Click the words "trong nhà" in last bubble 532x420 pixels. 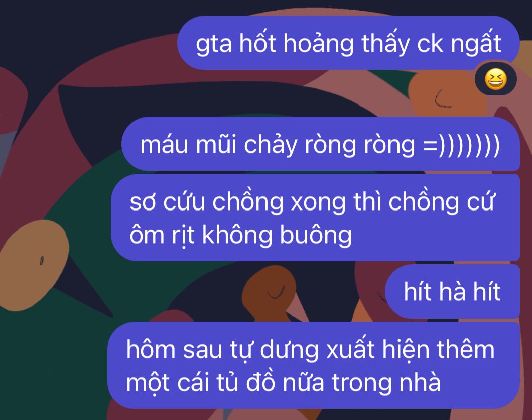pyautogui.click(x=386, y=382)
